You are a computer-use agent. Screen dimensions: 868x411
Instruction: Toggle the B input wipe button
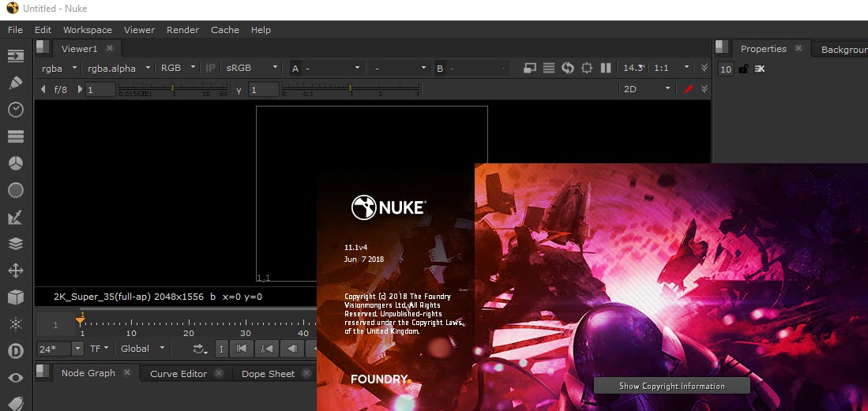(x=440, y=69)
